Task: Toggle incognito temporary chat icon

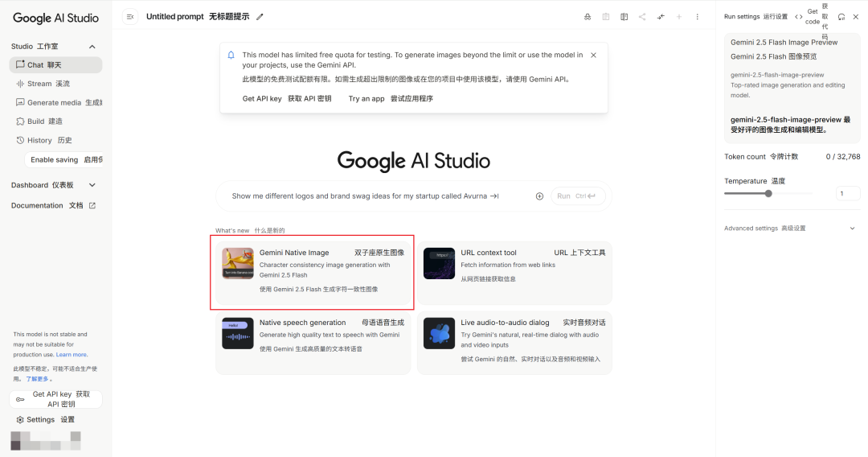Action: tap(588, 17)
